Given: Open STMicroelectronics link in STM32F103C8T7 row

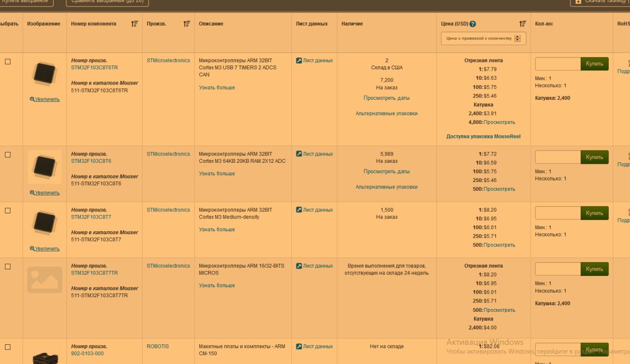Looking at the screenshot, I should coord(168,210).
